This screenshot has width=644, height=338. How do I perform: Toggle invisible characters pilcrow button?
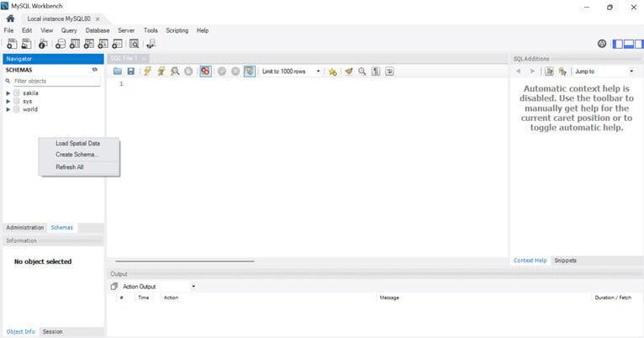pyautogui.click(x=376, y=71)
